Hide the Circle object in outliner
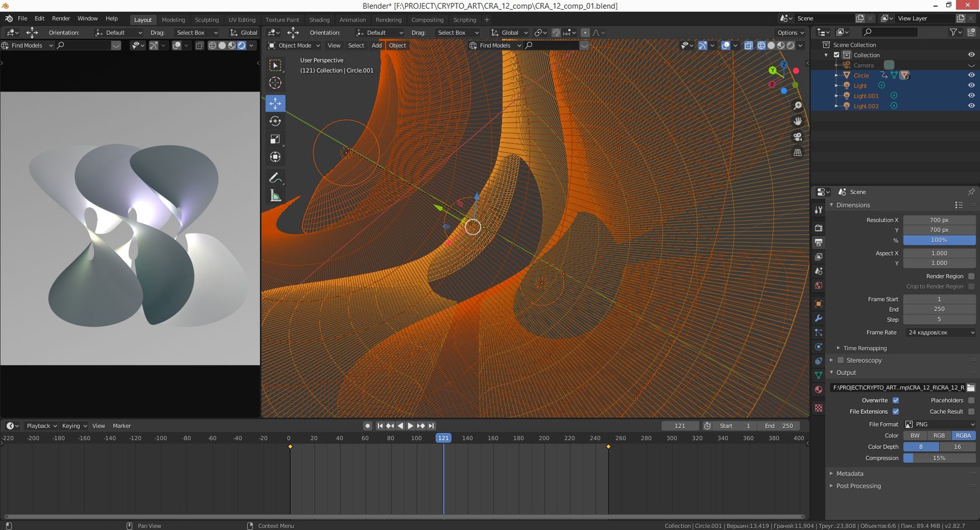This screenshot has height=530, width=980. (x=971, y=75)
